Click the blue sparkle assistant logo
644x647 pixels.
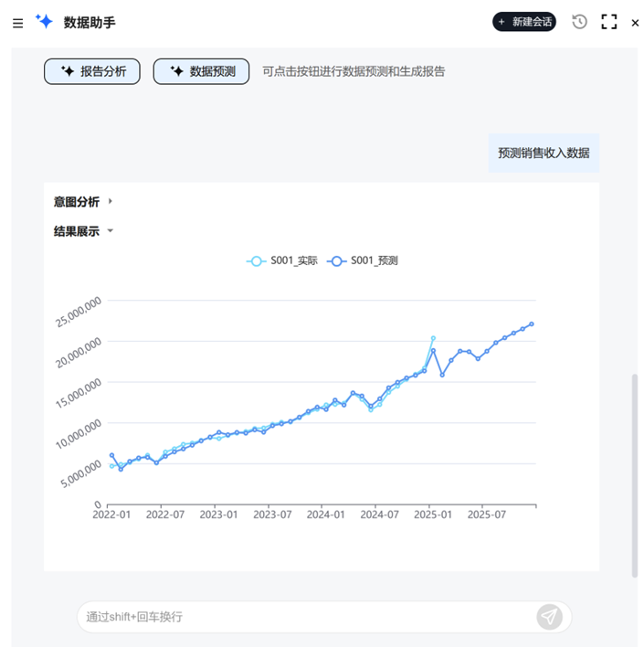(44, 22)
